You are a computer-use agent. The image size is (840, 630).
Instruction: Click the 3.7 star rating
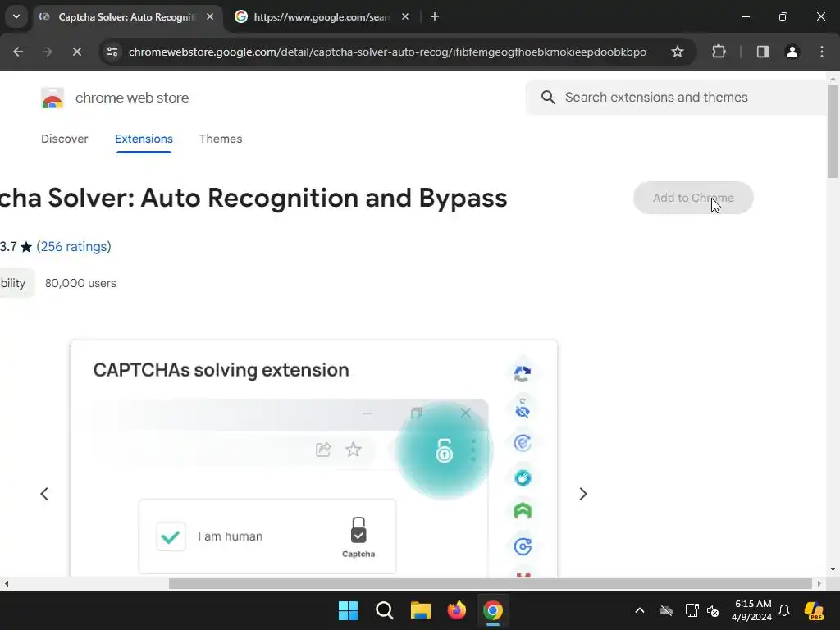16,246
